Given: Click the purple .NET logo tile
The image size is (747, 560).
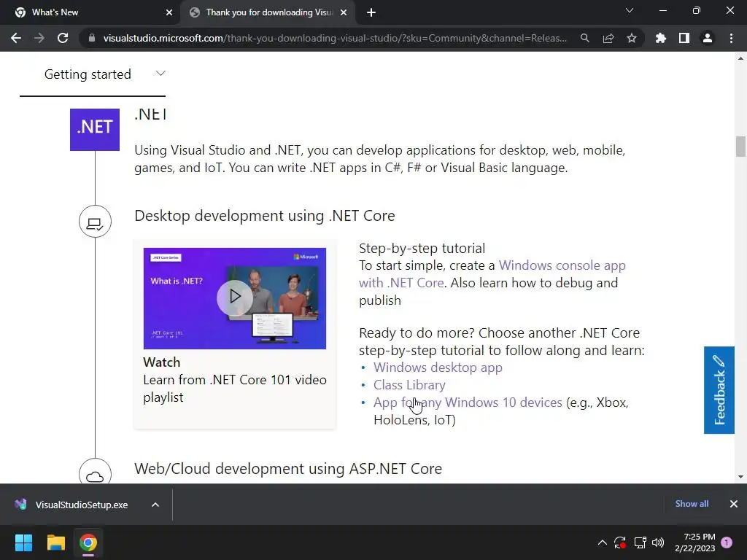Looking at the screenshot, I should pyautogui.click(x=95, y=130).
